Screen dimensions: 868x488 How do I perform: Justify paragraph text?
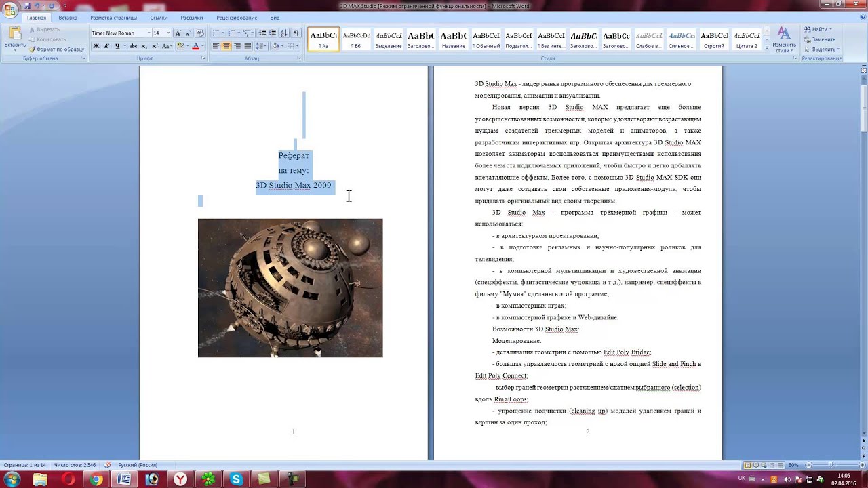(248, 46)
